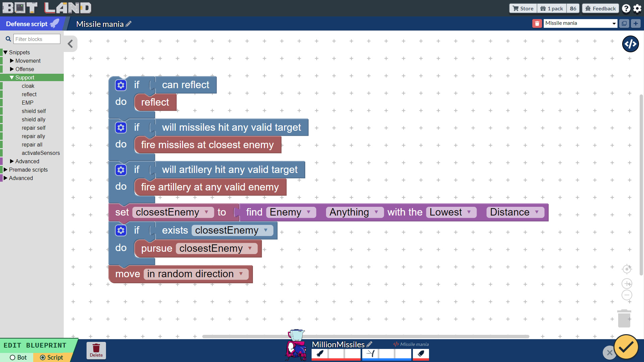This screenshot has height=362, width=644.
Task: Send Feedback via the bug button
Action: click(x=600, y=8)
